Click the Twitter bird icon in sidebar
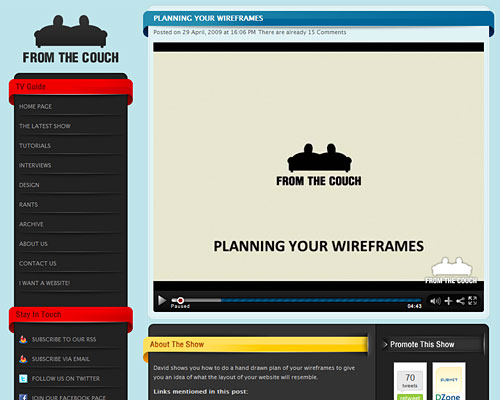 (23, 379)
